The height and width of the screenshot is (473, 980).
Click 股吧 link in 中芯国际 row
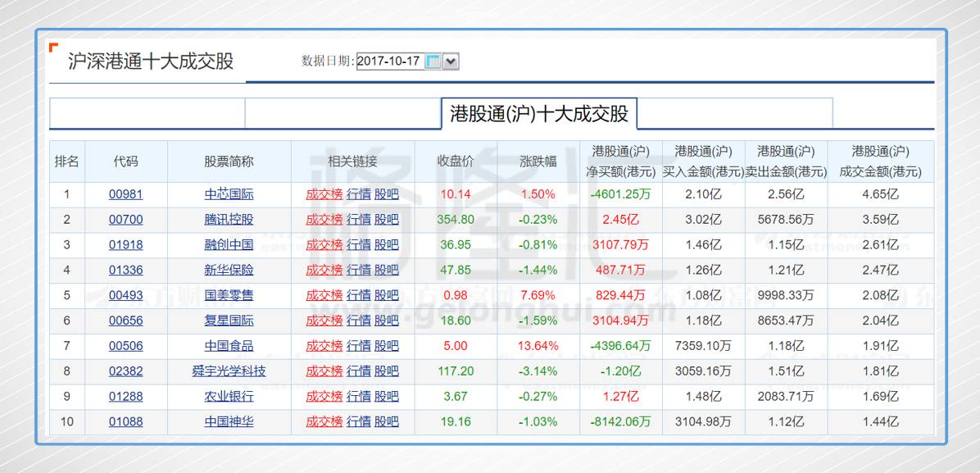click(x=386, y=194)
